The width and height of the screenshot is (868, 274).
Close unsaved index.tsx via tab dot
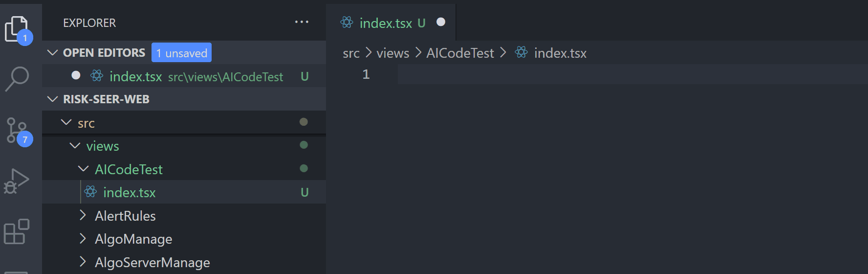click(x=441, y=22)
